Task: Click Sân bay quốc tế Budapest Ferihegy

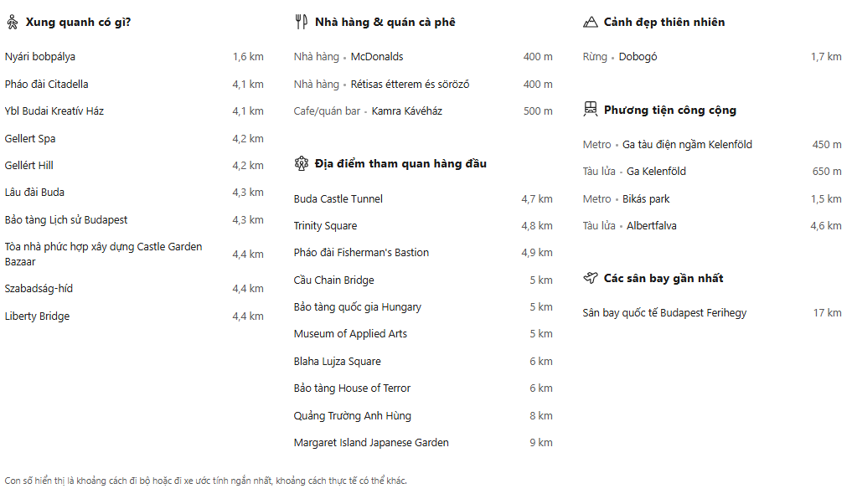Action: pyautogui.click(x=664, y=313)
